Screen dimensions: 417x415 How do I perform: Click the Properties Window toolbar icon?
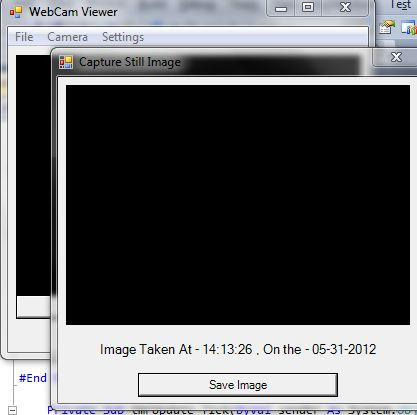(386, 27)
